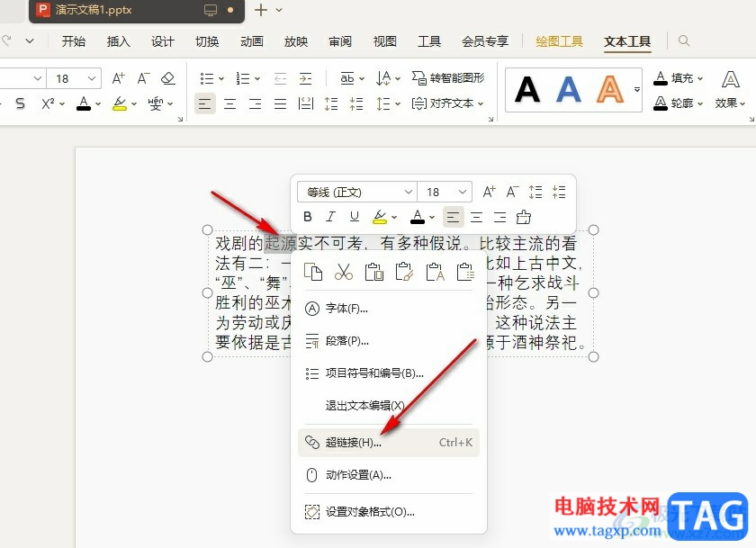Open the ribbon font color dropdown arrow
756x548 pixels.
98,103
